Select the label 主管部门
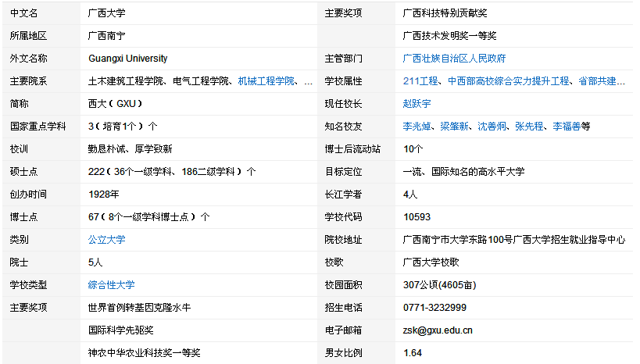The image size is (640, 364). tap(343, 59)
